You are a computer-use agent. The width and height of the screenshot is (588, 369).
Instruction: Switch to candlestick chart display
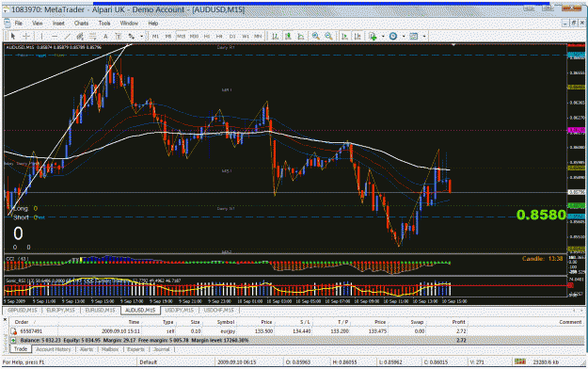[x=288, y=36]
